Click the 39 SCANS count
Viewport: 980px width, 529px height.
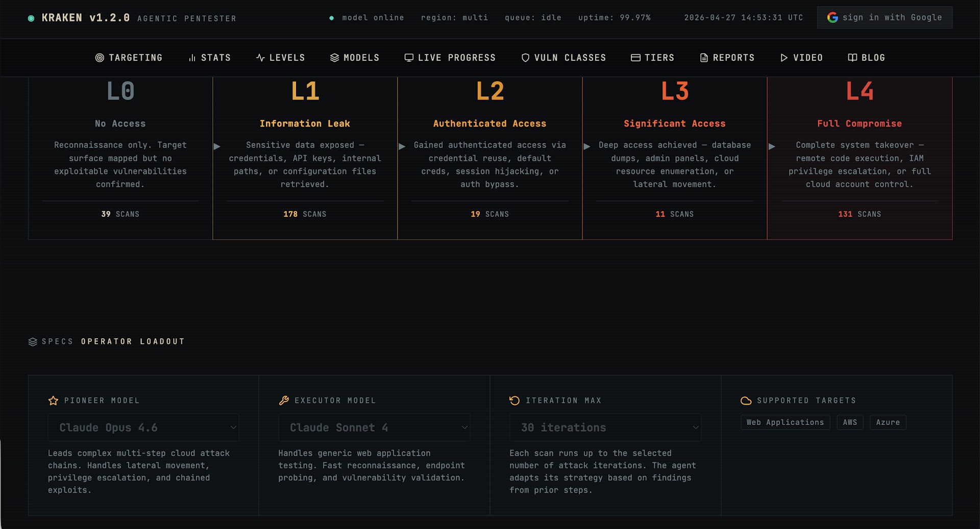[120, 214]
